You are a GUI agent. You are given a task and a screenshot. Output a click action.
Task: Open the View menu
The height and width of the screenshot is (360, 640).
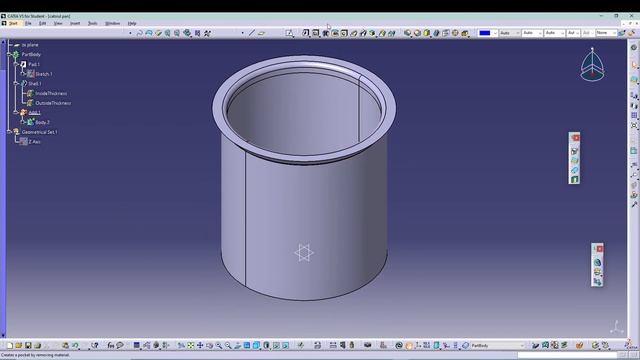(x=58, y=23)
